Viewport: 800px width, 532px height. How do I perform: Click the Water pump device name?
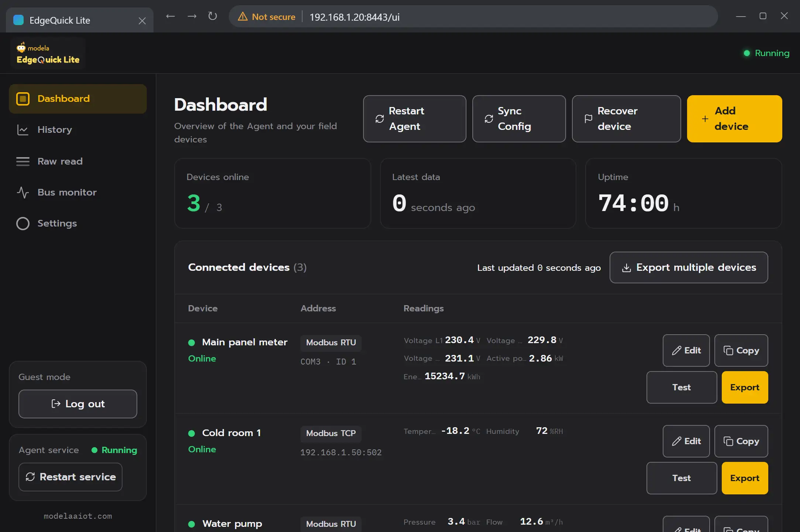[x=232, y=524]
